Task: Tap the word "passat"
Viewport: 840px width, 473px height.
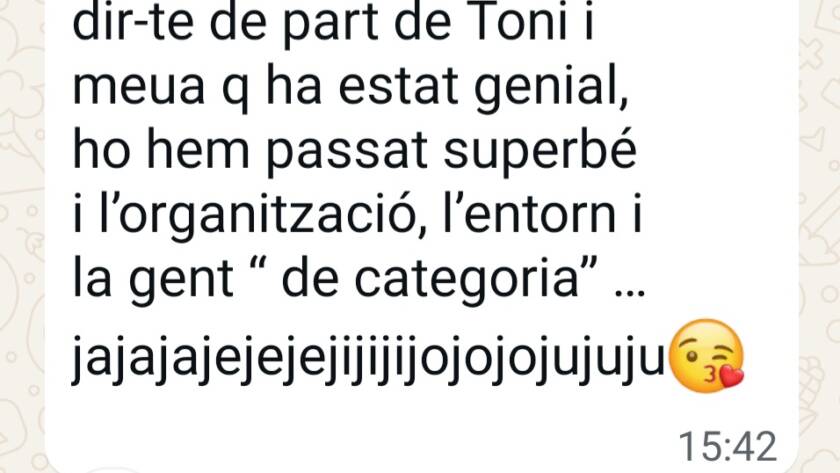Action: click(347, 152)
